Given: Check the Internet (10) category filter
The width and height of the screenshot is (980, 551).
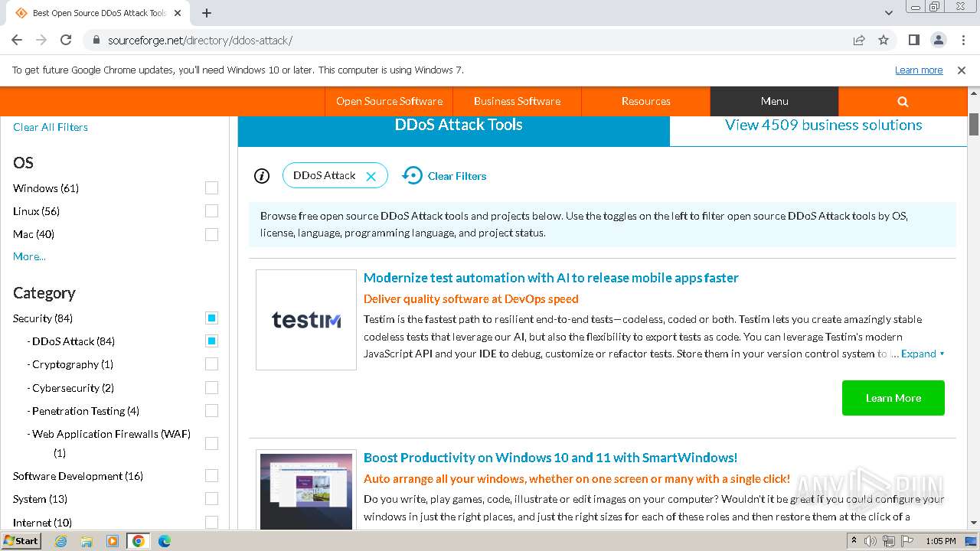Looking at the screenshot, I should (x=211, y=522).
